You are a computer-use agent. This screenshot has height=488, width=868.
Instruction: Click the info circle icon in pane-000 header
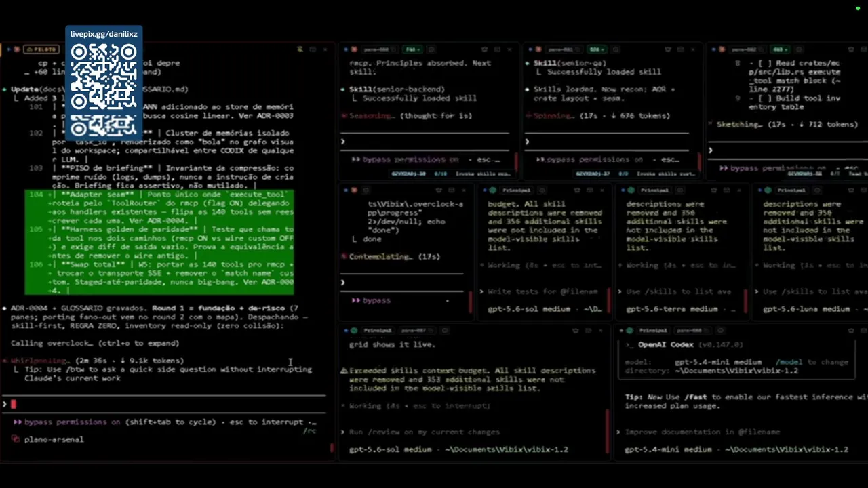pyautogui.click(x=431, y=49)
